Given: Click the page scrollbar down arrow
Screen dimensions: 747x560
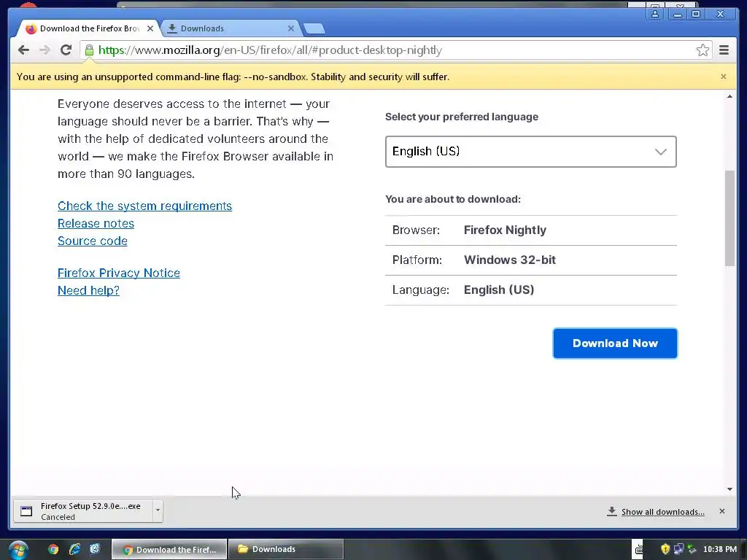Looking at the screenshot, I should [x=729, y=489].
